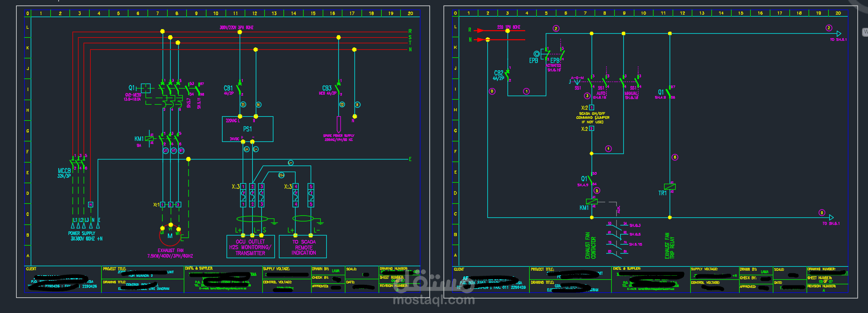Select the SS1 A-O-M selector switch symbol
Viewport: 868px width, 313px height.
click(577, 82)
